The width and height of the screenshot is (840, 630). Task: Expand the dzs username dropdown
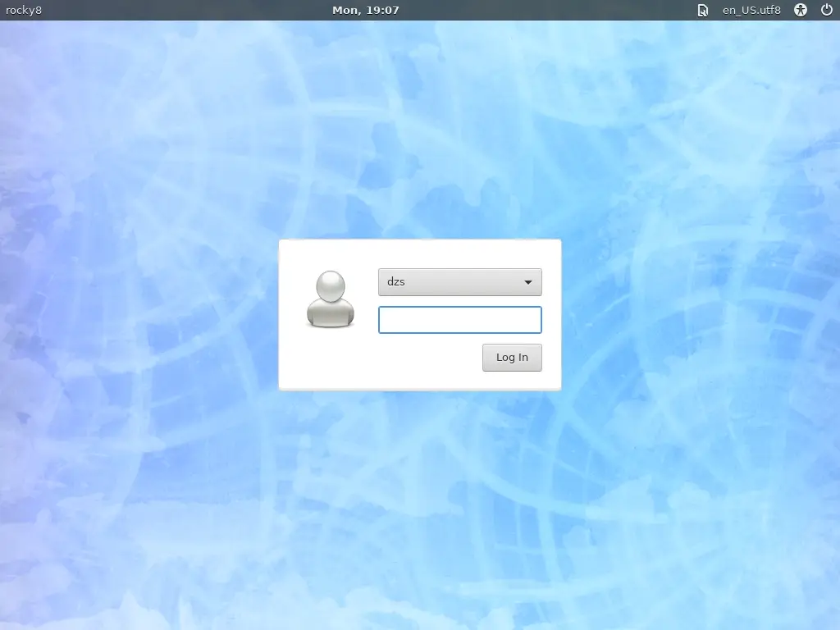pos(459,282)
